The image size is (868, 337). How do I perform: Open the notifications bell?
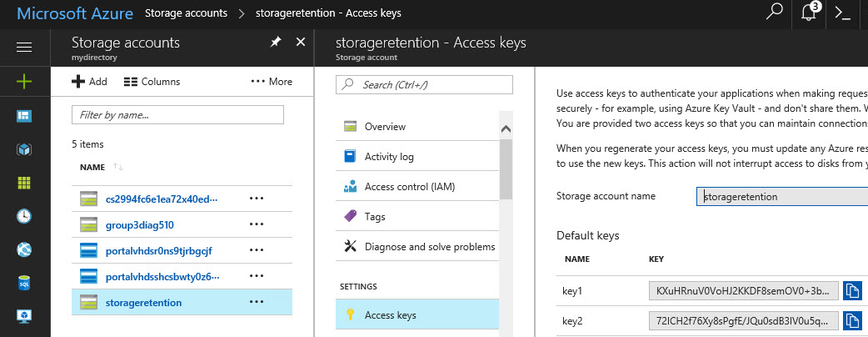pyautogui.click(x=808, y=13)
